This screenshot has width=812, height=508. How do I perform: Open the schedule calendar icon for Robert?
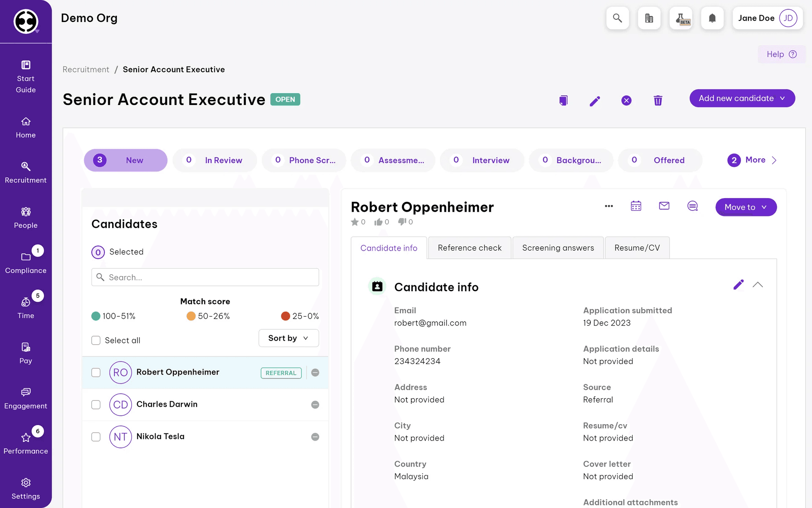pyautogui.click(x=636, y=206)
